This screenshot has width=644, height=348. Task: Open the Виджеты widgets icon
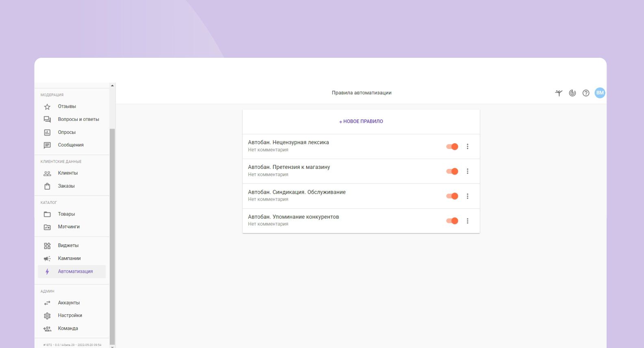[47, 246]
